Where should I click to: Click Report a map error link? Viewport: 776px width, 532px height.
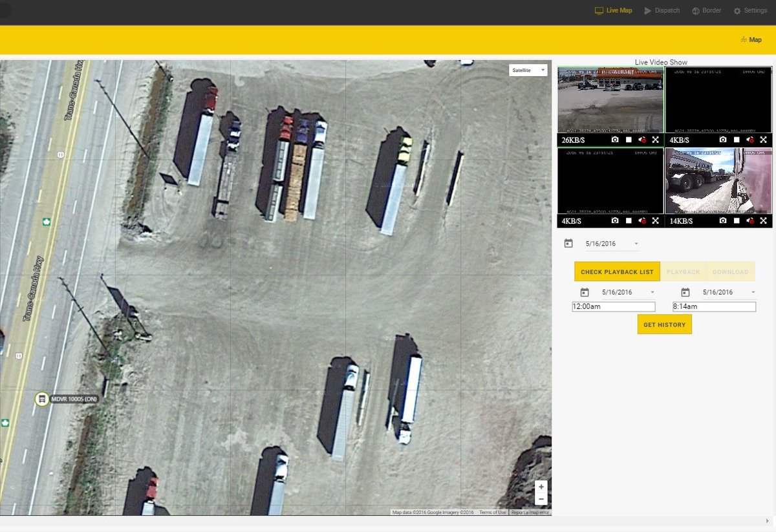click(530, 513)
